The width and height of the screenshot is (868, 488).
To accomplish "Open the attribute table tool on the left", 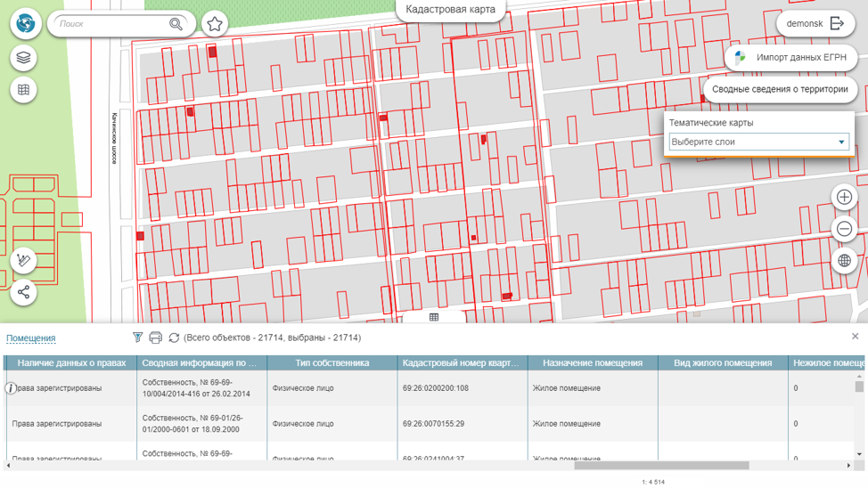I will coord(24,90).
